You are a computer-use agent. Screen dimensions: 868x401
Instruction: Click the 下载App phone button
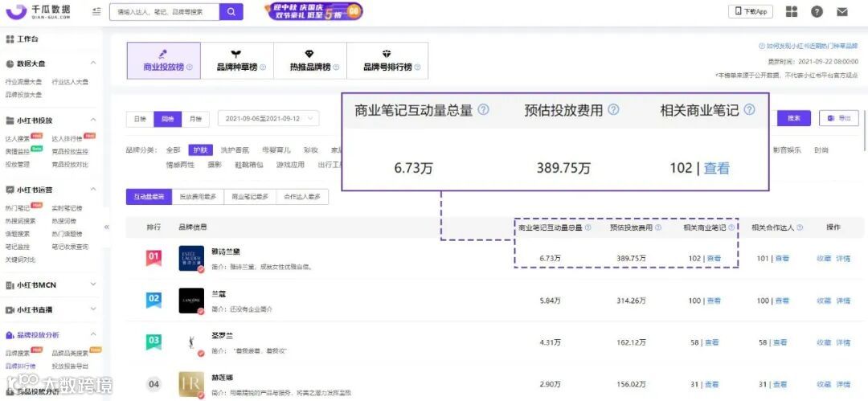[750, 11]
